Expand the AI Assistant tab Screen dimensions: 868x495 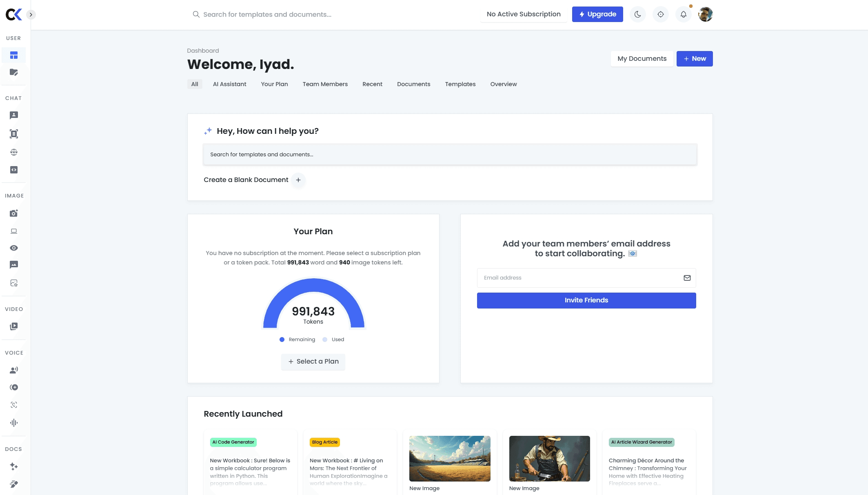(229, 84)
